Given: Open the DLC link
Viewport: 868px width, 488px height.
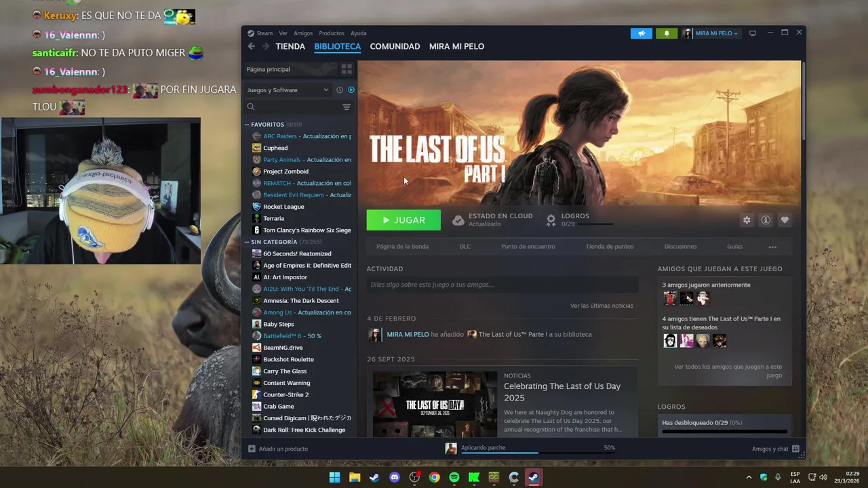Looking at the screenshot, I should coord(465,247).
